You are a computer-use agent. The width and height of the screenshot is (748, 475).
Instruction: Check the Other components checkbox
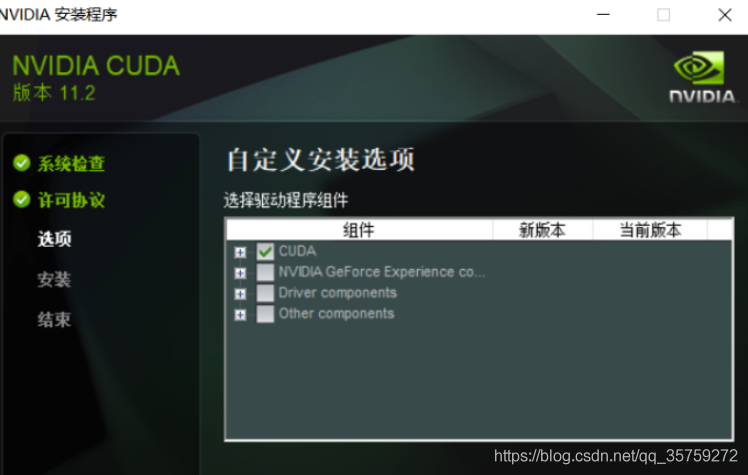click(x=265, y=314)
